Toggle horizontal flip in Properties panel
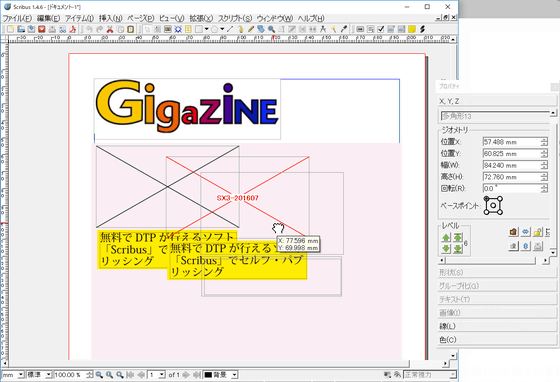This screenshot has height=382, width=560. [x=525, y=232]
